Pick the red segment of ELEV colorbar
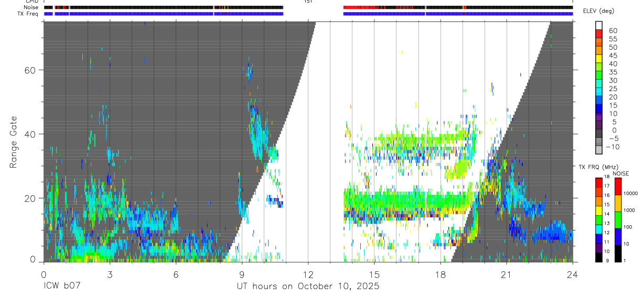 coord(598,34)
